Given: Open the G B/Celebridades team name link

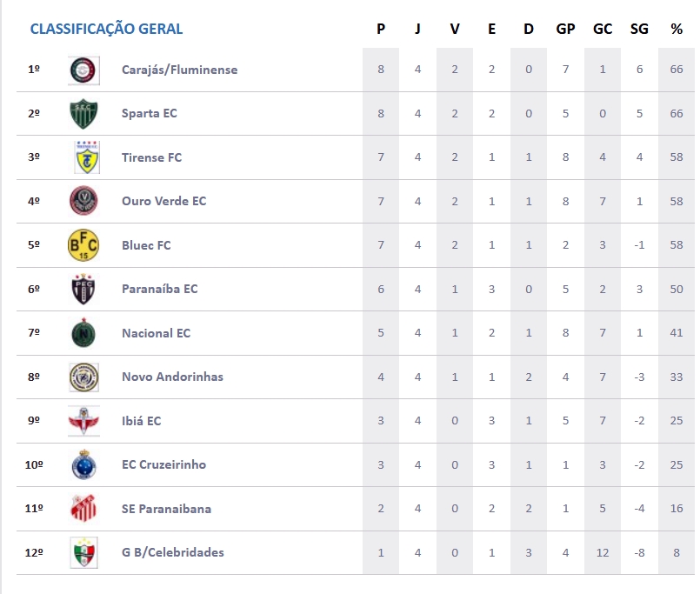Looking at the screenshot, I should 173,552.
